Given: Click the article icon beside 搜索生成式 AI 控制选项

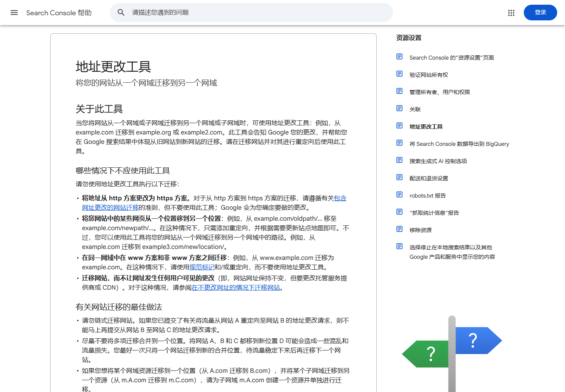Looking at the screenshot, I should 399,160.
